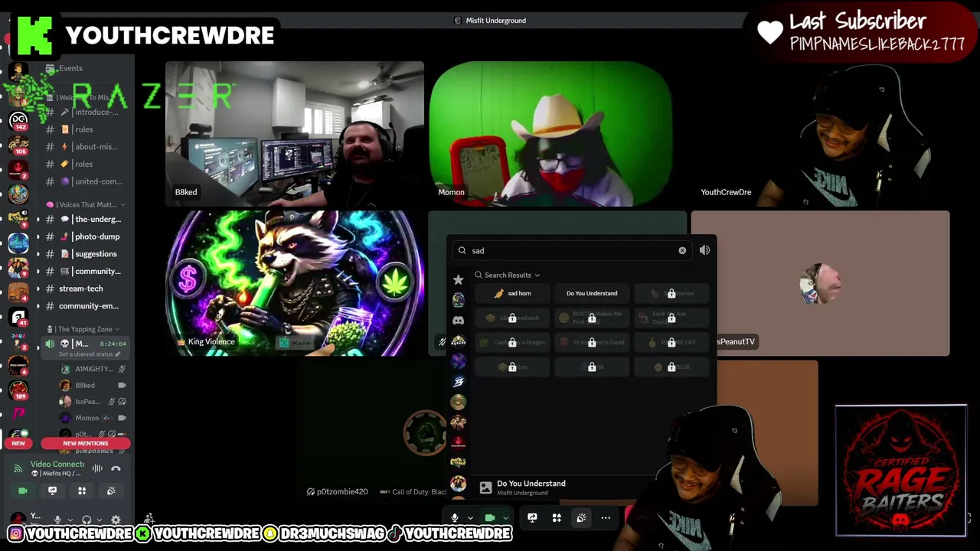Disconnect from voice with hang-up icon
This screenshot has height=551, width=980.
pyautogui.click(x=116, y=468)
